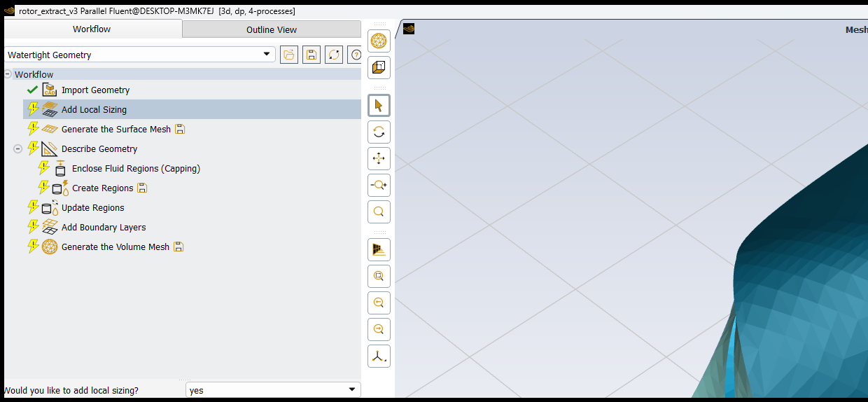The image size is (868, 402).
Task: Click save icon beside Generate the Surface Mesh
Action: point(180,129)
